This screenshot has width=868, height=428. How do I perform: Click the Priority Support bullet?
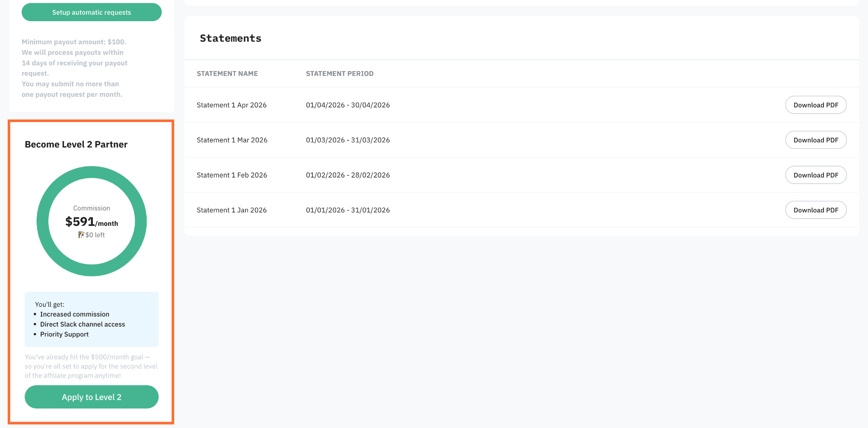64,334
